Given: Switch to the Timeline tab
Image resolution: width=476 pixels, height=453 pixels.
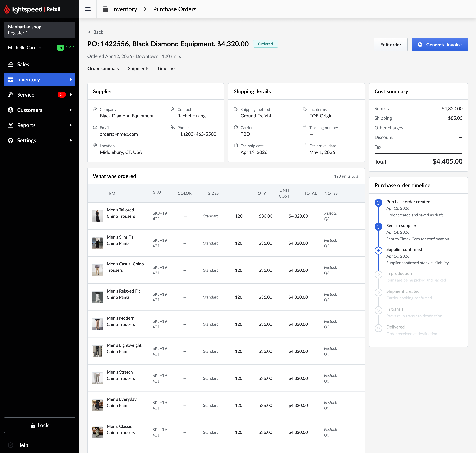Looking at the screenshot, I should coord(166,68).
